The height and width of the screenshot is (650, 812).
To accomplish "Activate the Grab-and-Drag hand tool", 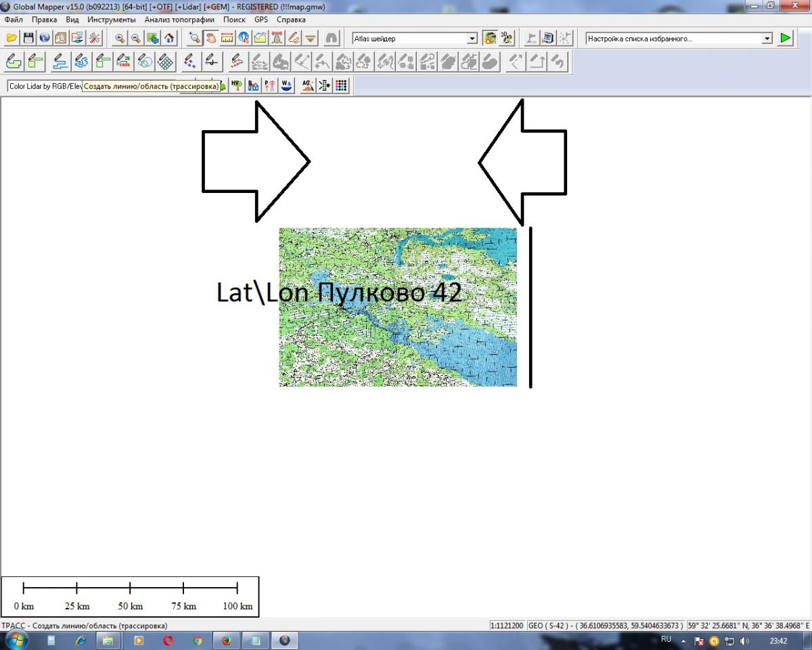I will [211, 39].
